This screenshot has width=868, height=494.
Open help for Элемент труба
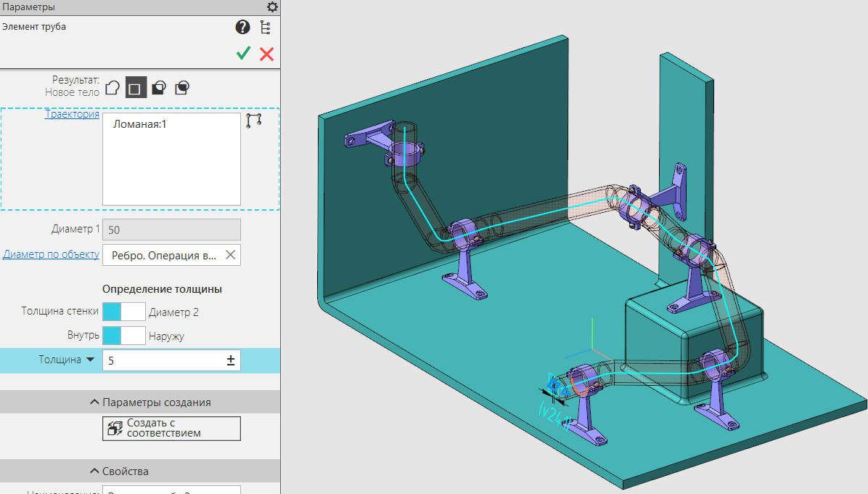pyautogui.click(x=242, y=27)
